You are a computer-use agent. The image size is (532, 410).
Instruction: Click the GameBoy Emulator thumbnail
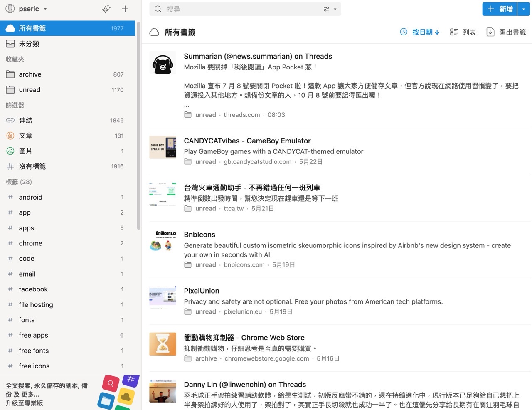point(163,147)
